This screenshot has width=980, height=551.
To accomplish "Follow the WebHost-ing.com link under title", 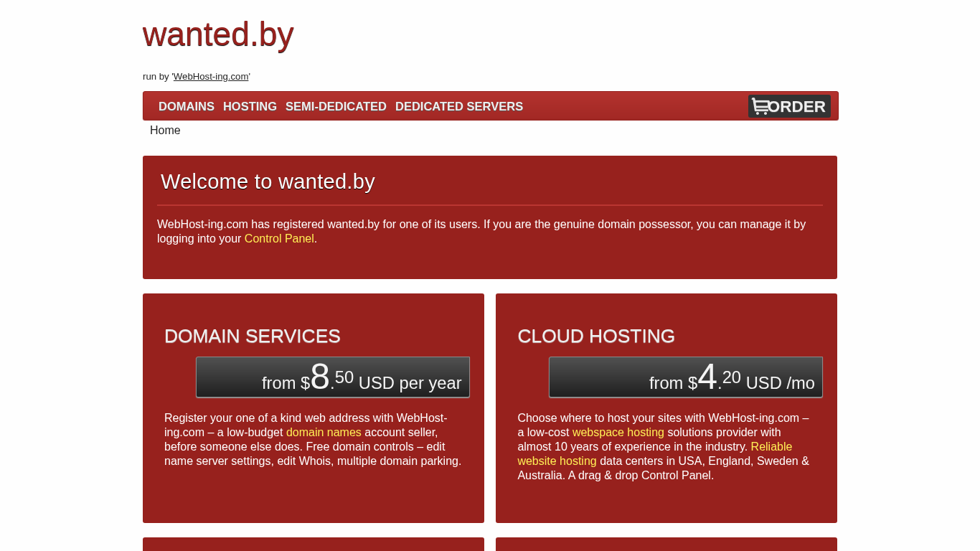I will pos(211,77).
